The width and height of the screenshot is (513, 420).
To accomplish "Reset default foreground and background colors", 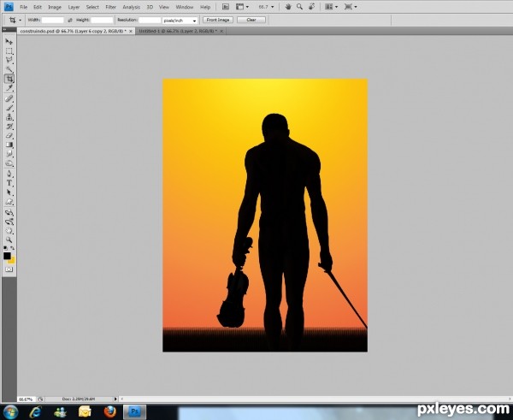I will tap(5, 248).
